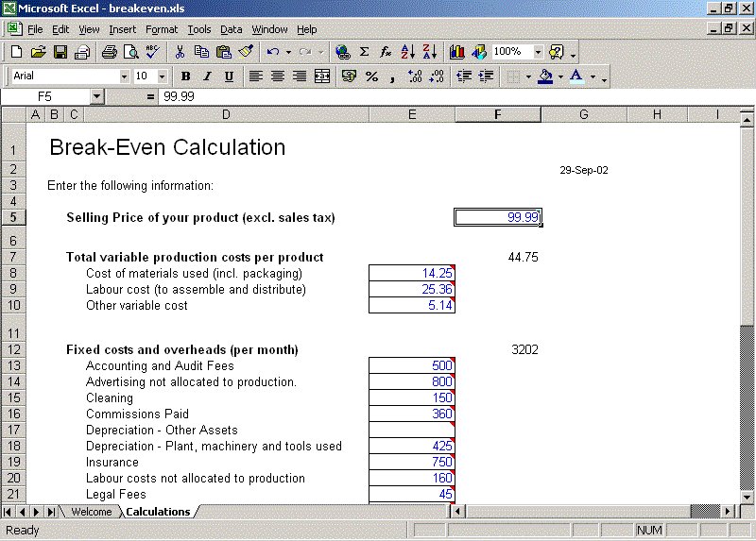Insert a hyperlink with the globe icon

click(x=342, y=52)
